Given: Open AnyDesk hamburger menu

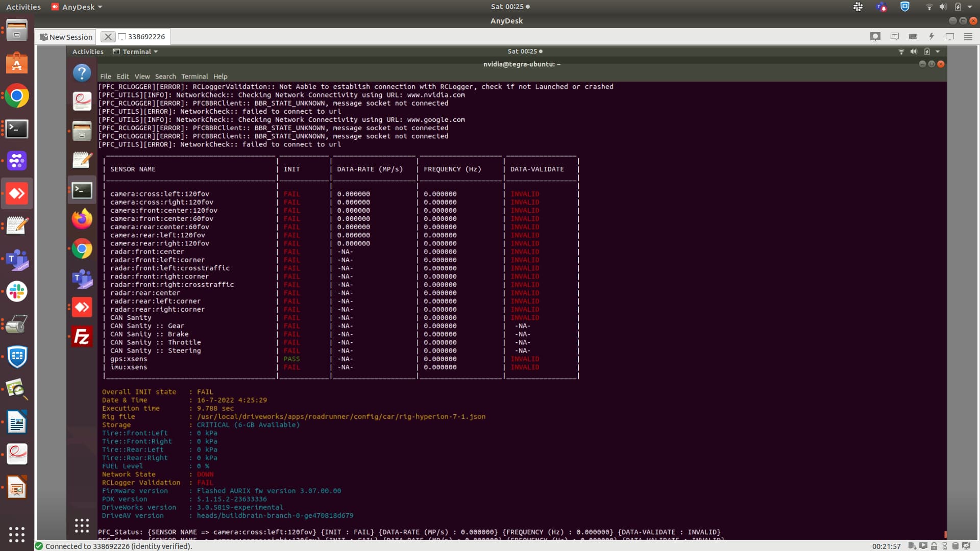Looking at the screenshot, I should point(968,37).
